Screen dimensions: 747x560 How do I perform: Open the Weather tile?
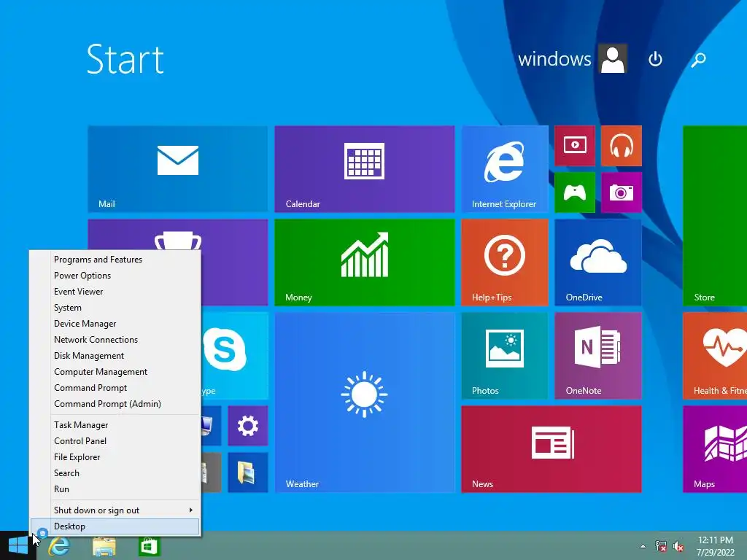point(365,402)
